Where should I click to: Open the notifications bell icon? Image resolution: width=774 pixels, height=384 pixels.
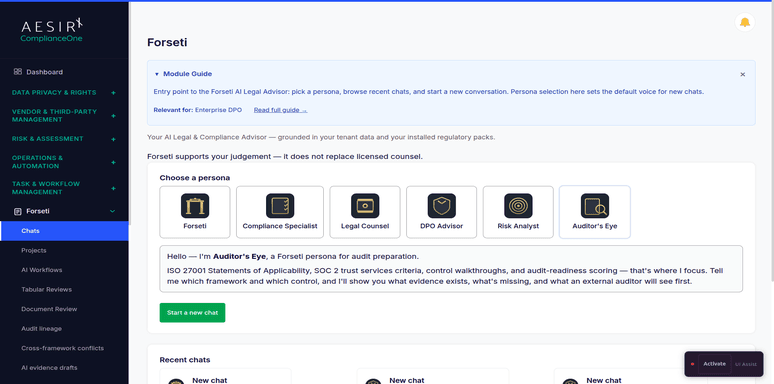click(744, 23)
